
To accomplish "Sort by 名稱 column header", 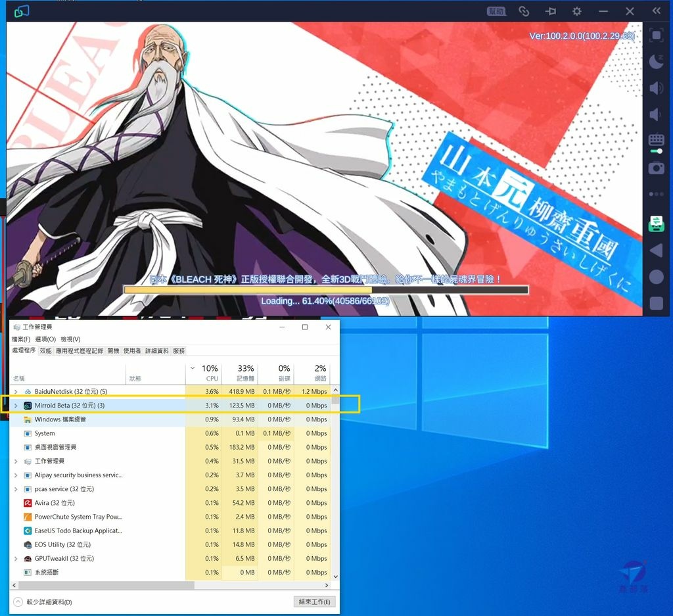I will pos(68,373).
